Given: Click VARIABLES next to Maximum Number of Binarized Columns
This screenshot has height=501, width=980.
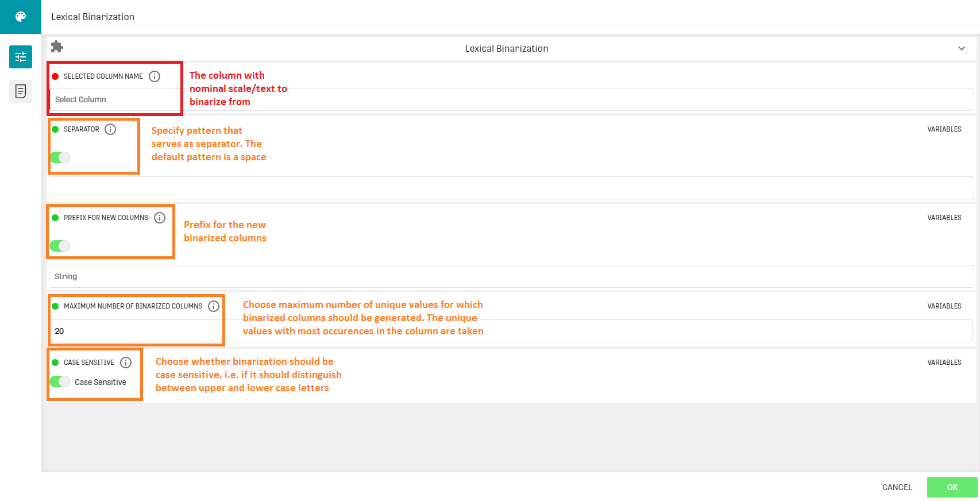Looking at the screenshot, I should (x=944, y=306).
